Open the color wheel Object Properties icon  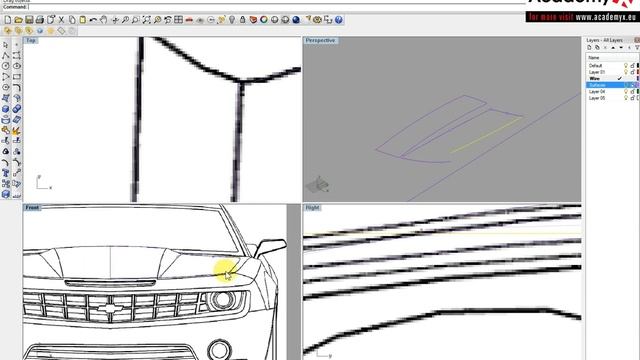(264, 20)
